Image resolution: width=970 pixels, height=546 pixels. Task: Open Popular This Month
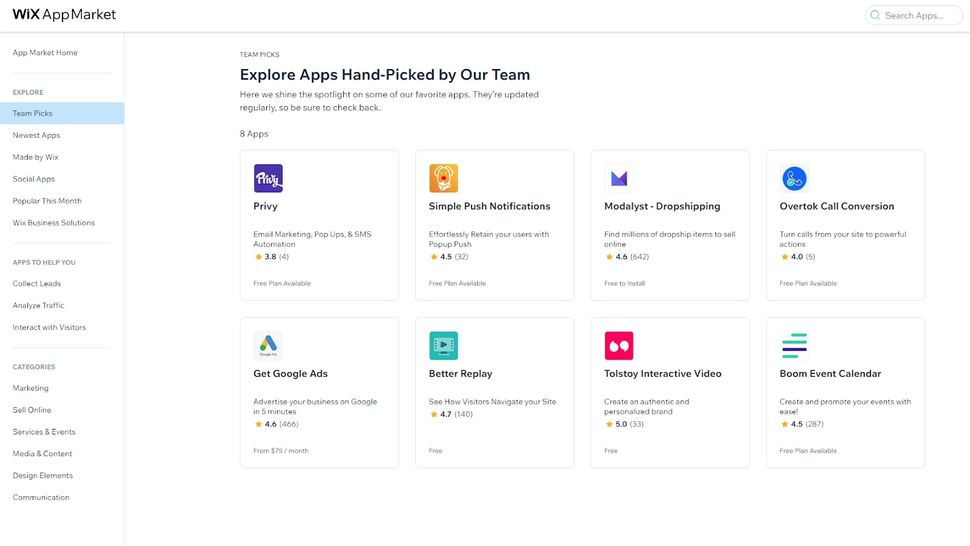(x=47, y=201)
